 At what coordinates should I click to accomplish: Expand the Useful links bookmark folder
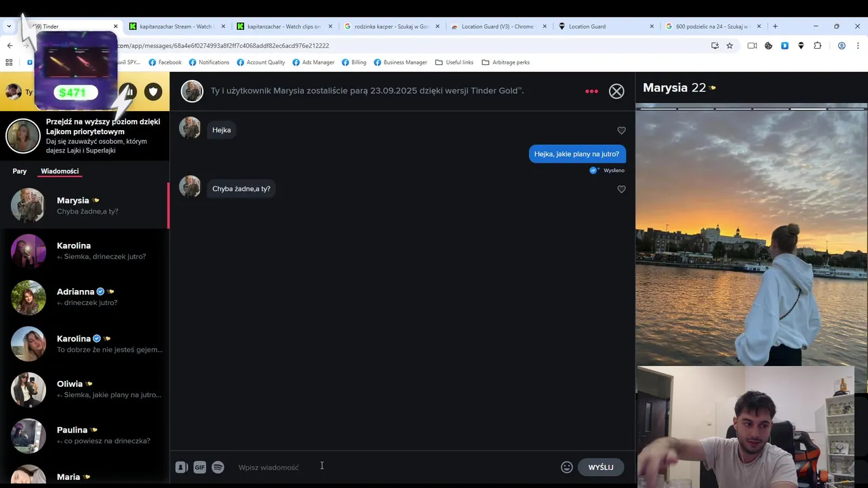tap(454, 62)
